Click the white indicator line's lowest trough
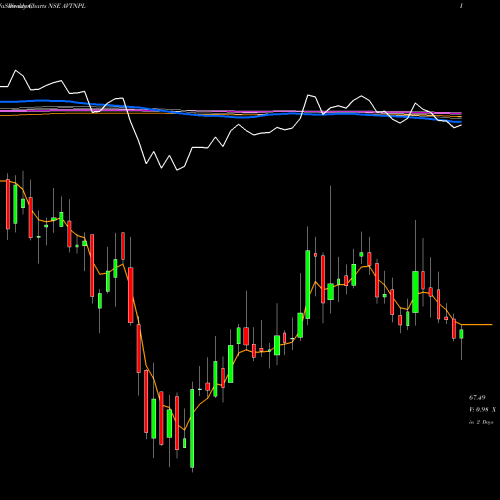Viewport: 500px width, 500px height. (177, 170)
